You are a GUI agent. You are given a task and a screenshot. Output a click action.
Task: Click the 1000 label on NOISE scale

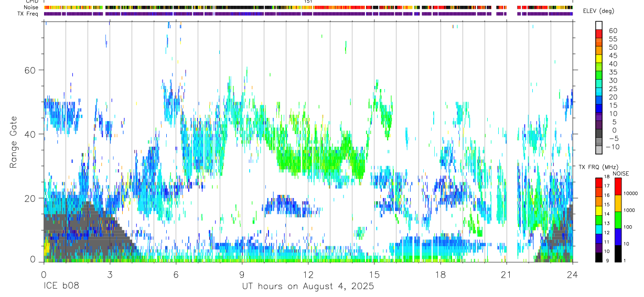[629, 210]
